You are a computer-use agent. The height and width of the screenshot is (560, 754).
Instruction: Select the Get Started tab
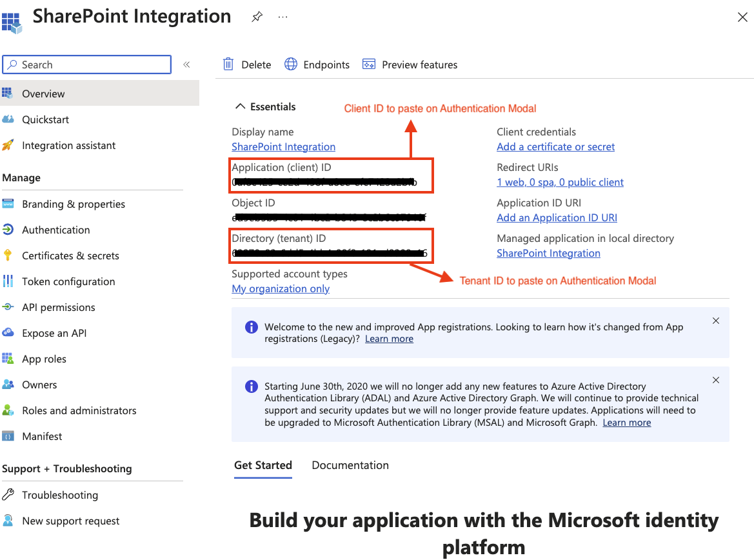tap(263, 466)
